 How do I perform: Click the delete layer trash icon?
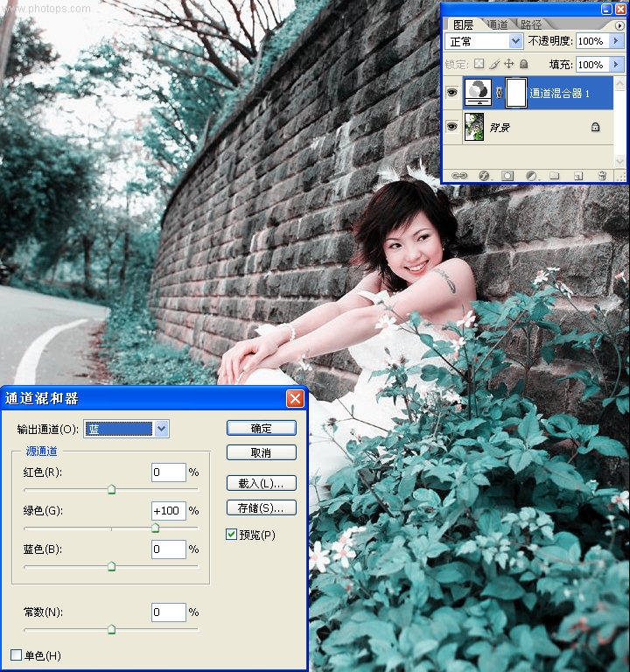(602, 175)
